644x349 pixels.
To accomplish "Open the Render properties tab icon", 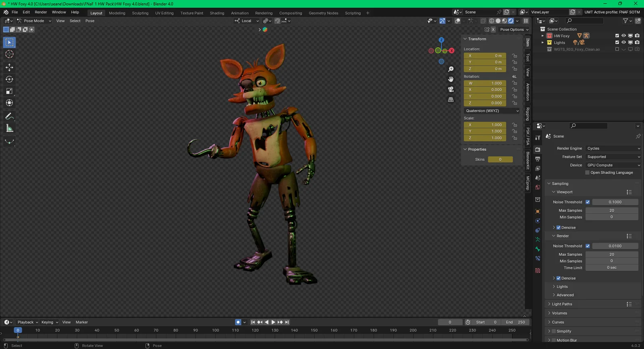I will [538, 150].
